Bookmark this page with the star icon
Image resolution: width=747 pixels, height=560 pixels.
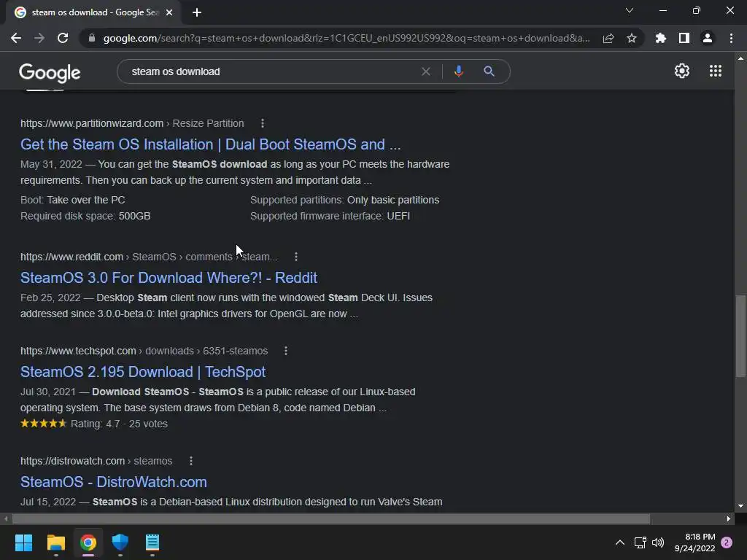tap(632, 38)
